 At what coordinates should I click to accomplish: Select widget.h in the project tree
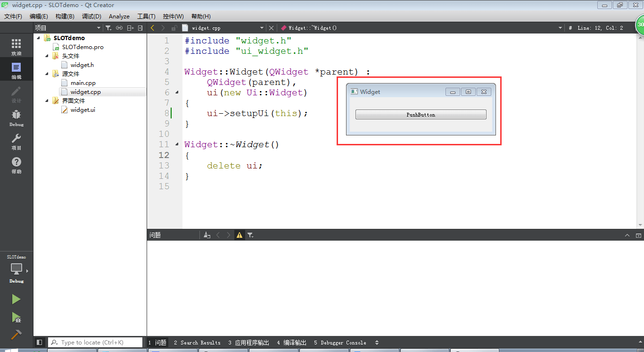[82, 65]
